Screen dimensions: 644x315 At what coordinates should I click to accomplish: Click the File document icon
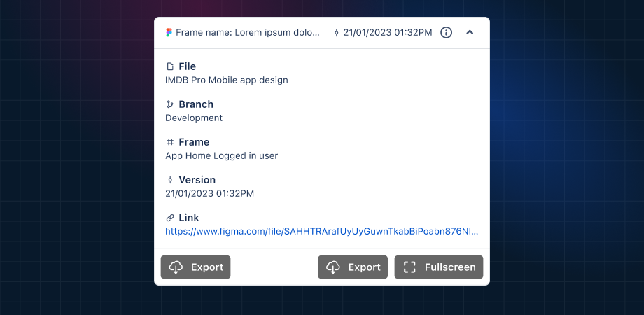pyautogui.click(x=169, y=66)
